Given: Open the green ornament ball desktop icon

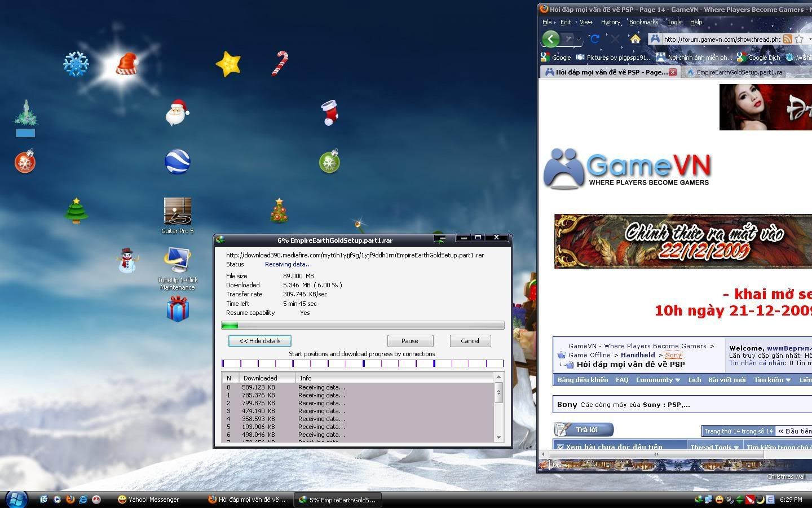Looking at the screenshot, I should coord(330,161).
